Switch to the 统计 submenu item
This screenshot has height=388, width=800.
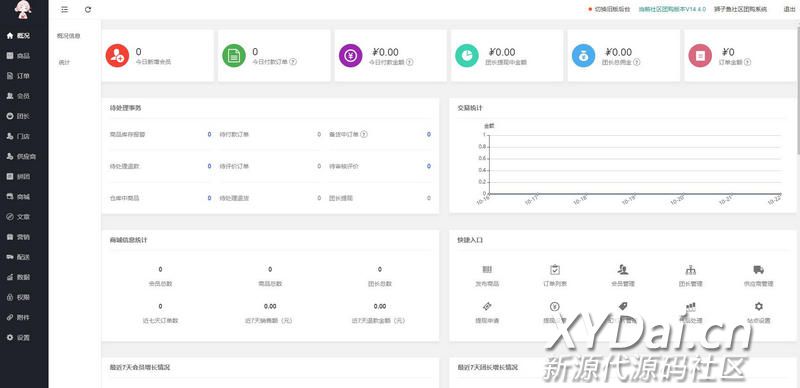64,62
